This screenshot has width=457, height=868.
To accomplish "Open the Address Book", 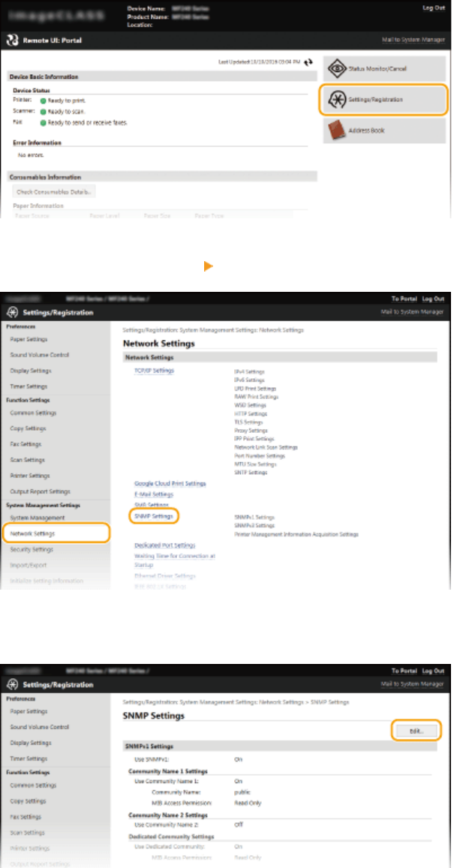I will click(x=384, y=131).
